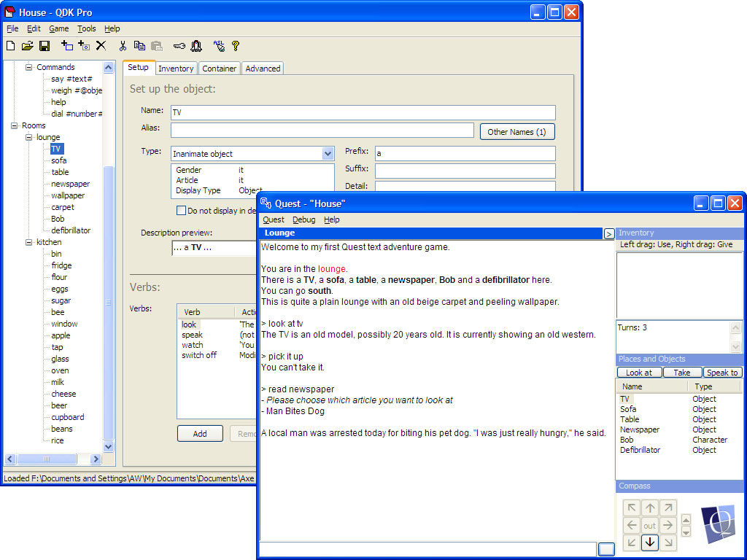Click the small button right of command input

[x=606, y=549]
